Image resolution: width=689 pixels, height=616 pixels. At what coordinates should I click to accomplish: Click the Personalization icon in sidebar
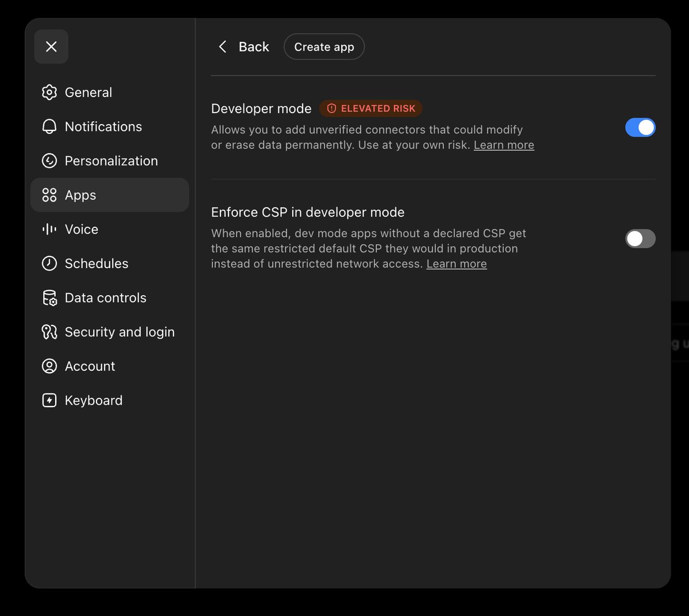click(x=49, y=161)
